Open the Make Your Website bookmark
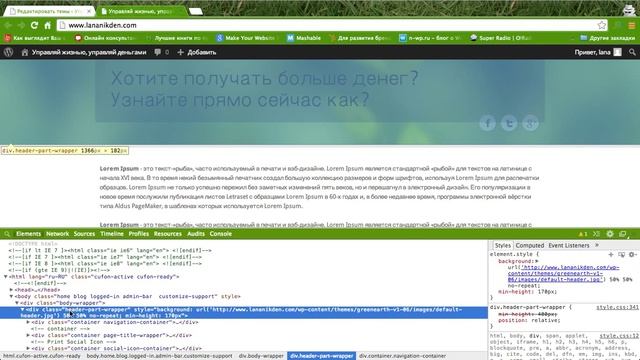This screenshot has width=640, height=360. 245,38
